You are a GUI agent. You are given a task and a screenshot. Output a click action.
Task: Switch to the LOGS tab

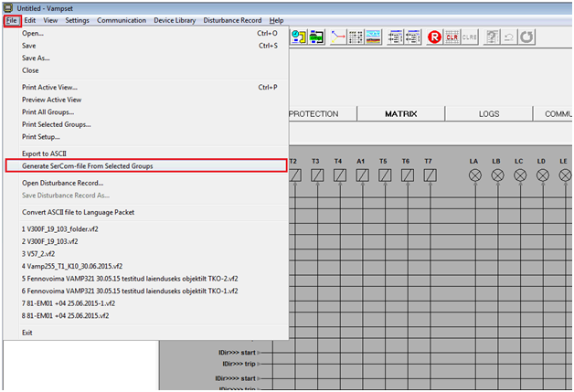(x=489, y=114)
